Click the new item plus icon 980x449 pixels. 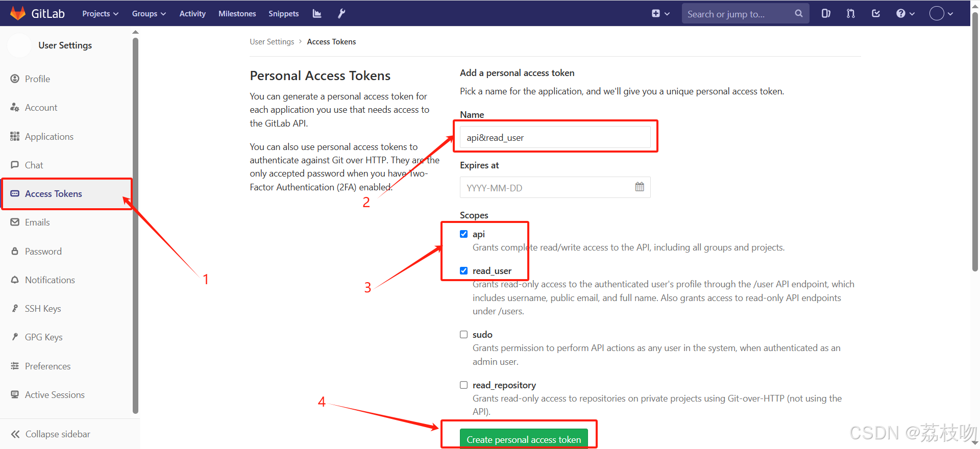[x=656, y=14]
